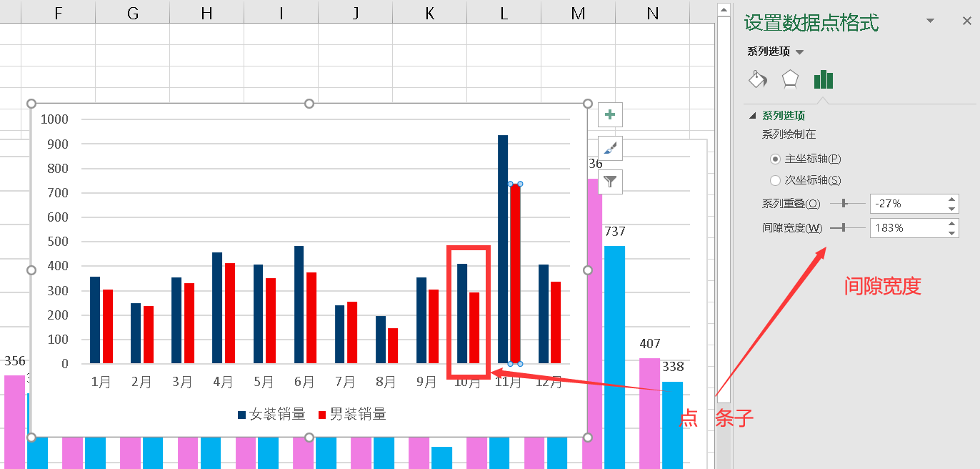Decrease the 系列重叠 value with down spinner
The width and height of the screenshot is (980, 469).
pyautogui.click(x=952, y=209)
